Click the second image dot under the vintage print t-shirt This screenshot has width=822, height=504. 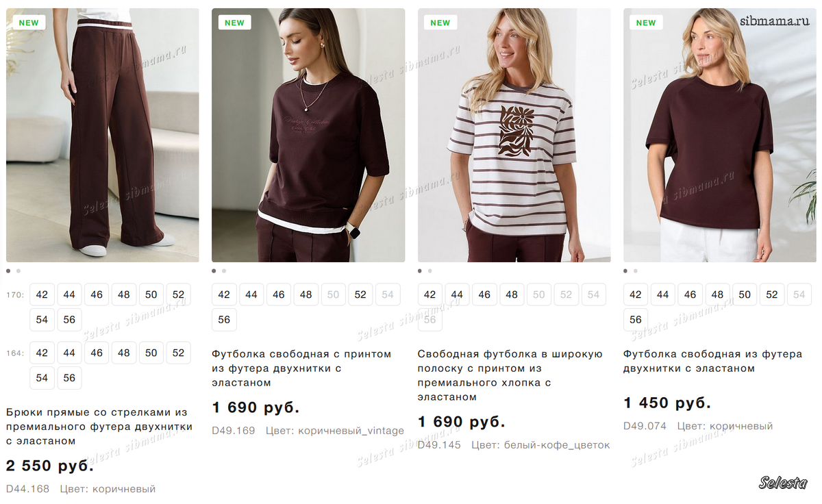pos(224,271)
